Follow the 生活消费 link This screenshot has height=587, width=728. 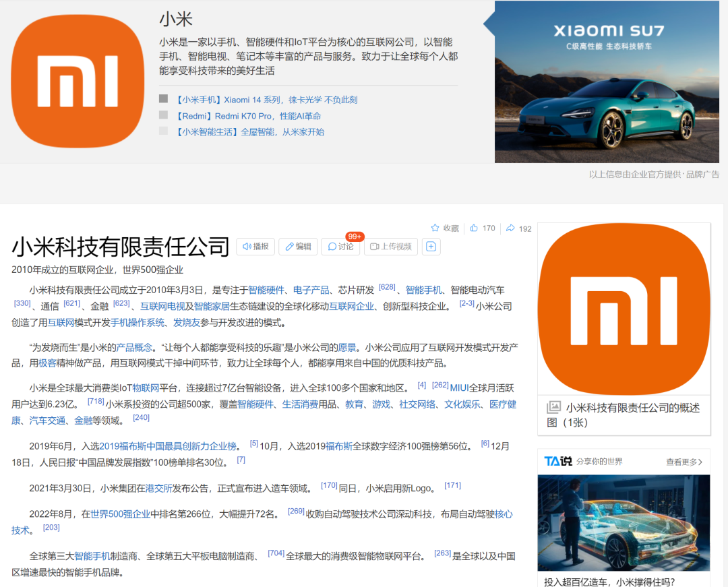[300, 404]
